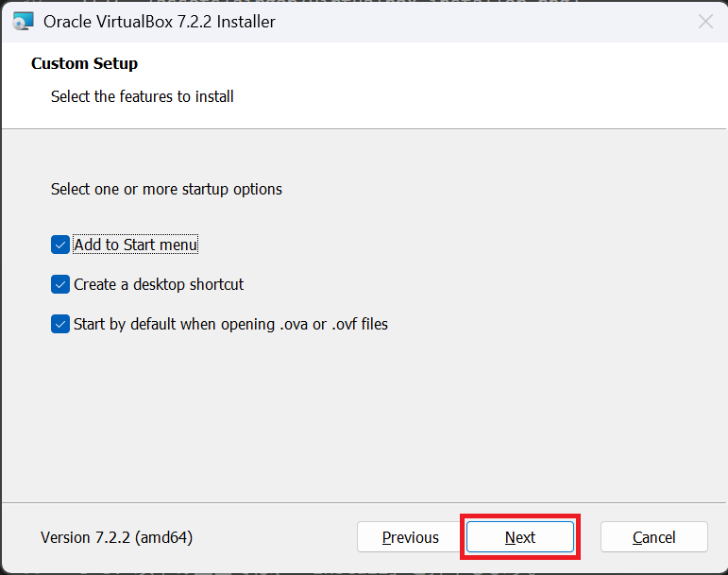This screenshot has width=728, height=575.
Task: Click the "Select the features to install" subtitle
Action: pos(142,96)
